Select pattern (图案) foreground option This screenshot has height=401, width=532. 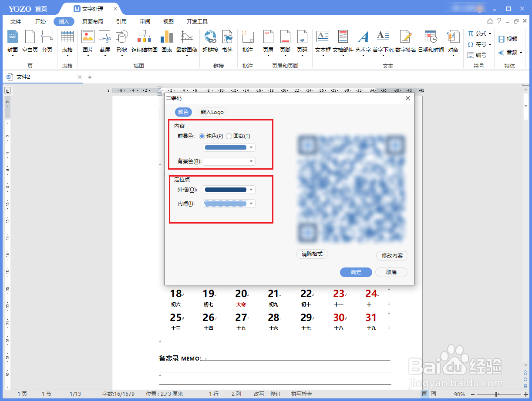coord(238,136)
